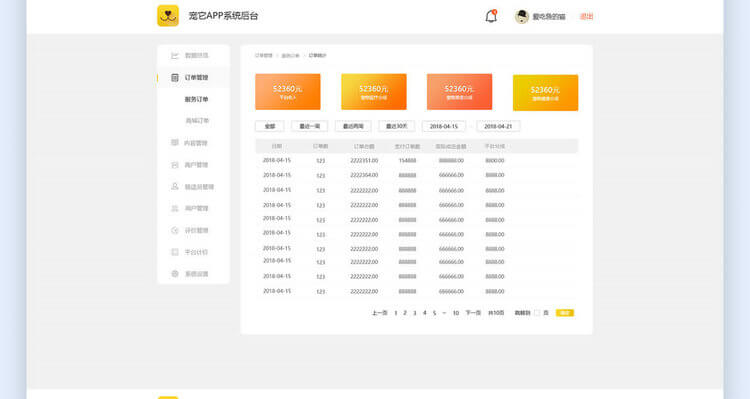Click the third coral 52360元 card
This screenshot has height=399, width=750.
coord(459,92)
